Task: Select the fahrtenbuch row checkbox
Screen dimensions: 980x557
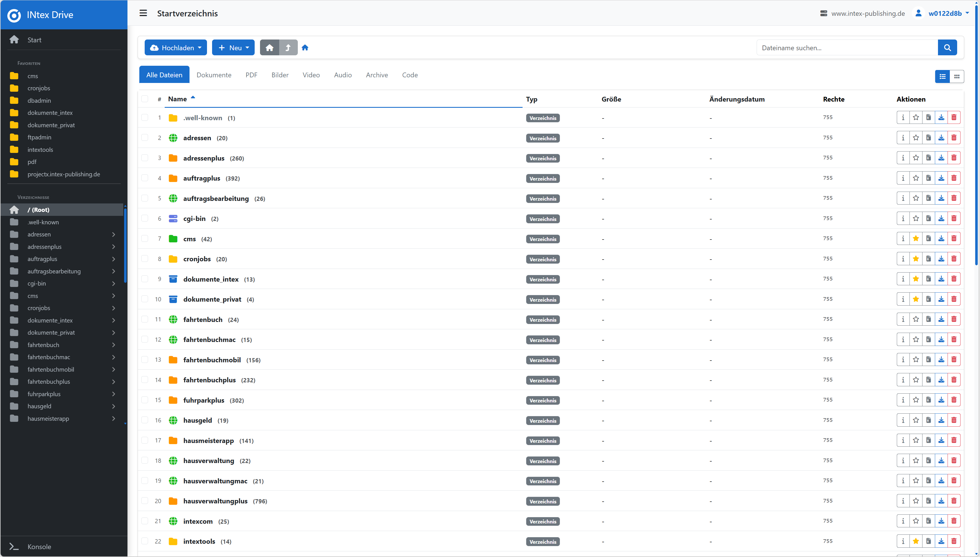Action: (x=144, y=319)
